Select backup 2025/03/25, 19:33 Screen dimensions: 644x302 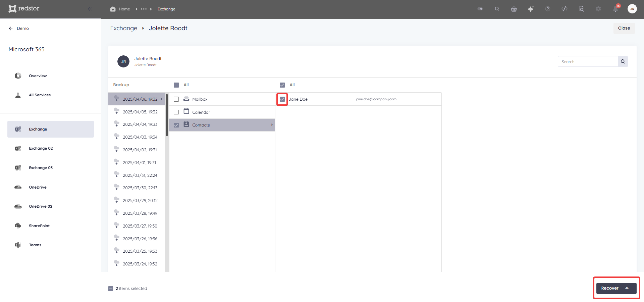point(137,251)
